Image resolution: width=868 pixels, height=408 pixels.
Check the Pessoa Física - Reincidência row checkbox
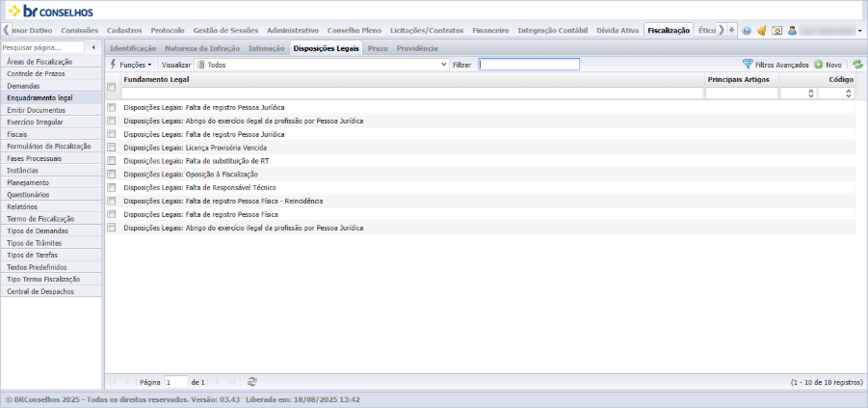tap(112, 201)
